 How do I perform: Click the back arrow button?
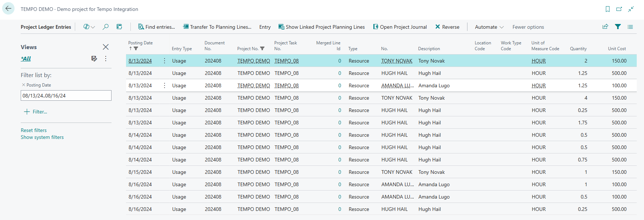8,9
